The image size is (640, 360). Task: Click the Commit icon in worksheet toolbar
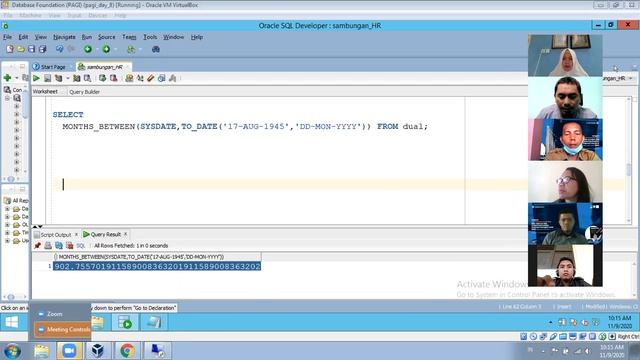click(x=102, y=78)
